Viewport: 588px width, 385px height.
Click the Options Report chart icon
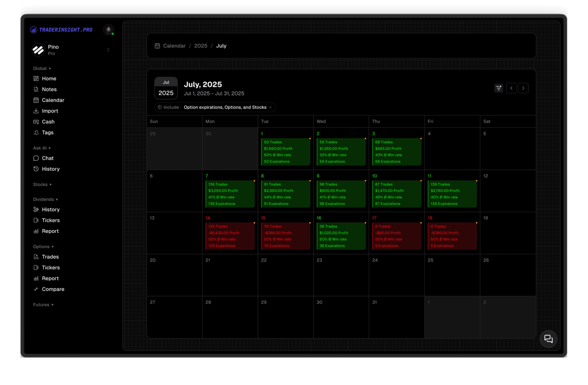pos(36,278)
